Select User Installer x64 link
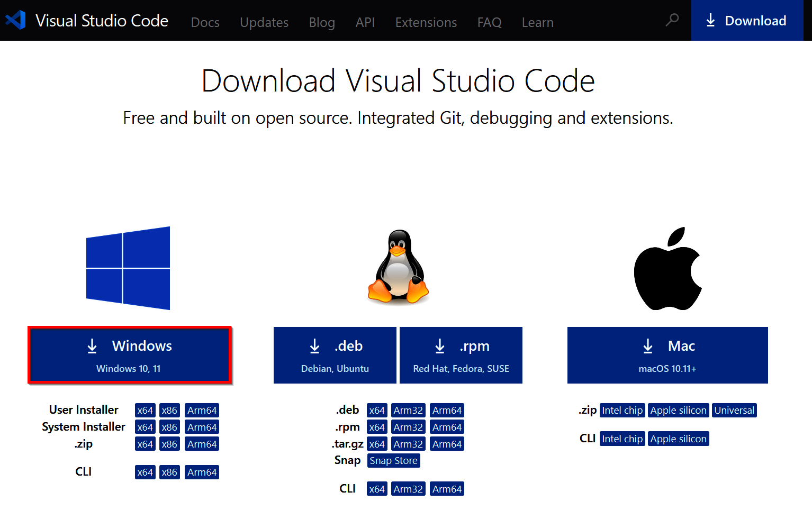812x510 pixels. point(145,411)
